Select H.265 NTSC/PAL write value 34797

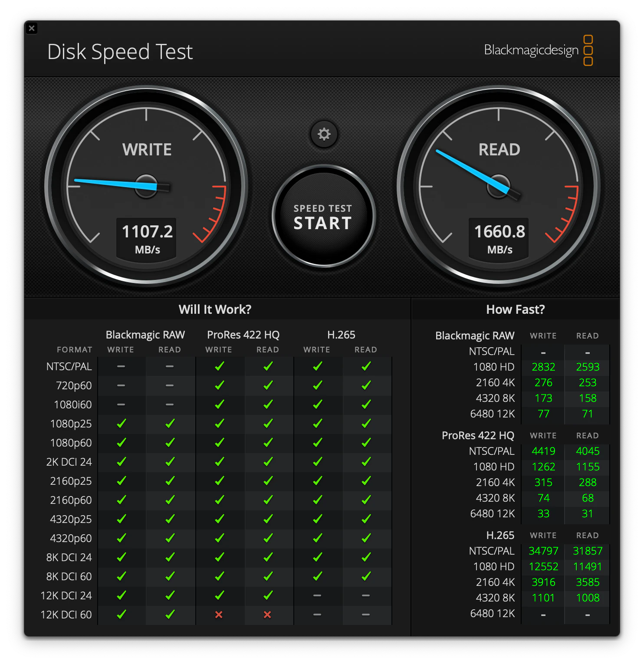click(543, 551)
